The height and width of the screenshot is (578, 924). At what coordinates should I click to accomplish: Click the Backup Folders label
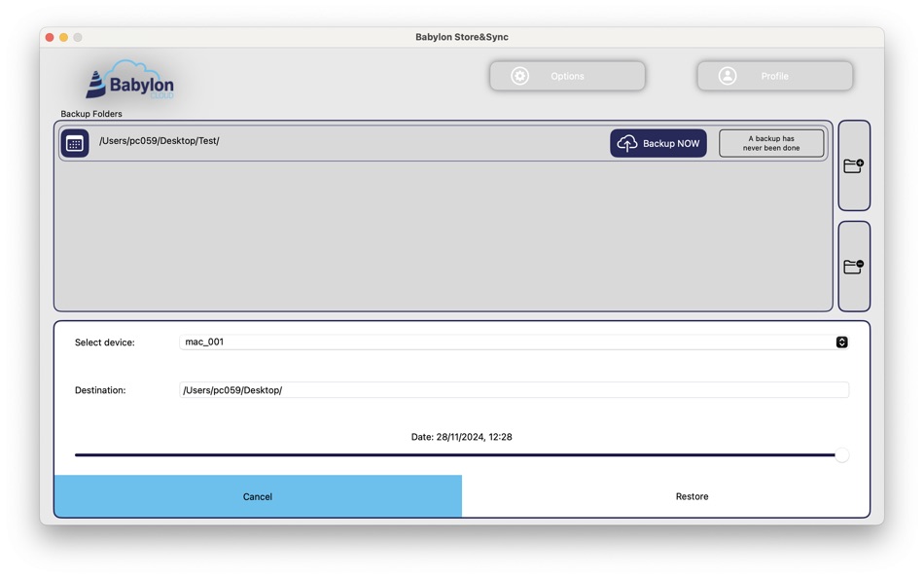tap(91, 114)
